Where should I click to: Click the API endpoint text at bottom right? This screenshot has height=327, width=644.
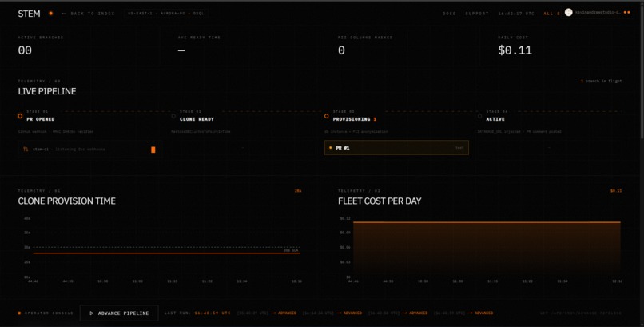[x=581, y=313]
